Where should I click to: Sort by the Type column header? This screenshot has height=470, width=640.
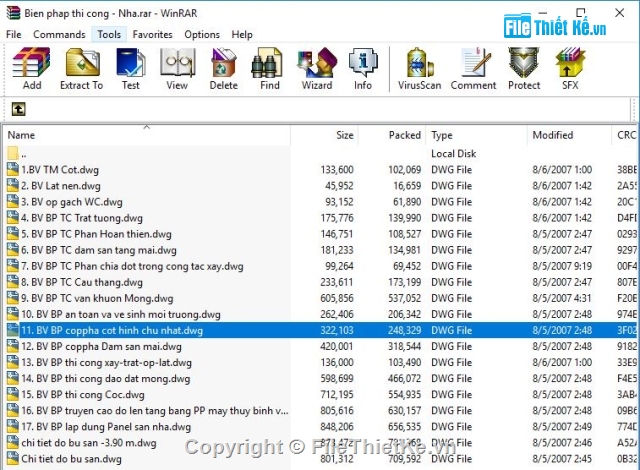coord(477,135)
